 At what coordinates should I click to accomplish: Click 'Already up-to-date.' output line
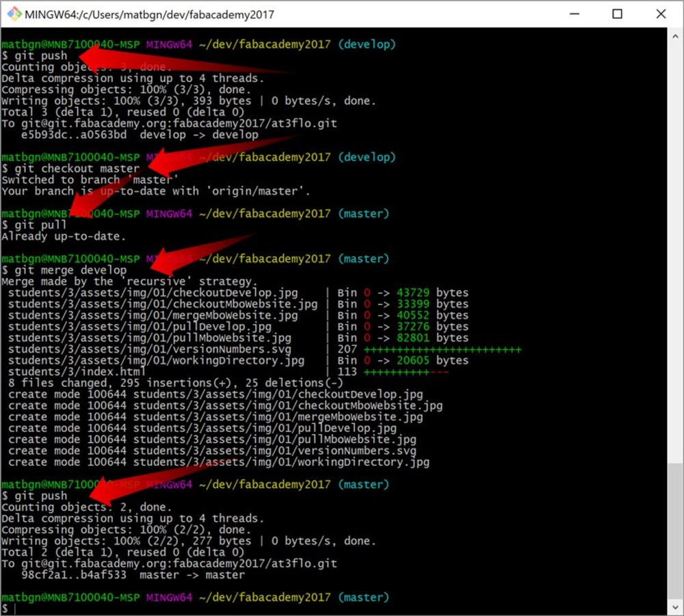64,237
